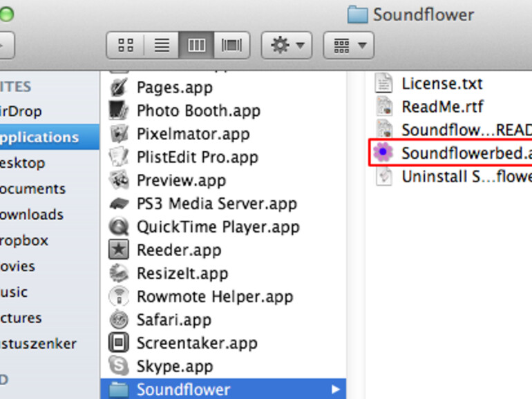Select the column view button
Screen dimensions: 532x399
(196, 46)
